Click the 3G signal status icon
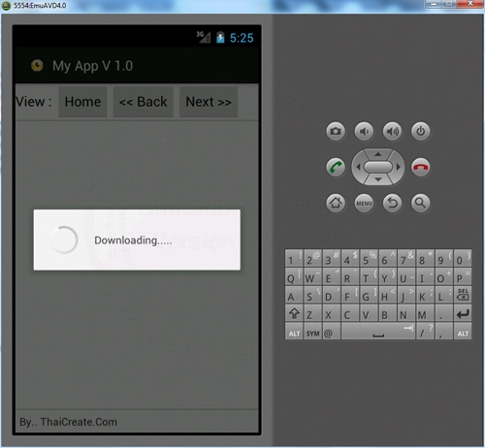 coord(204,37)
